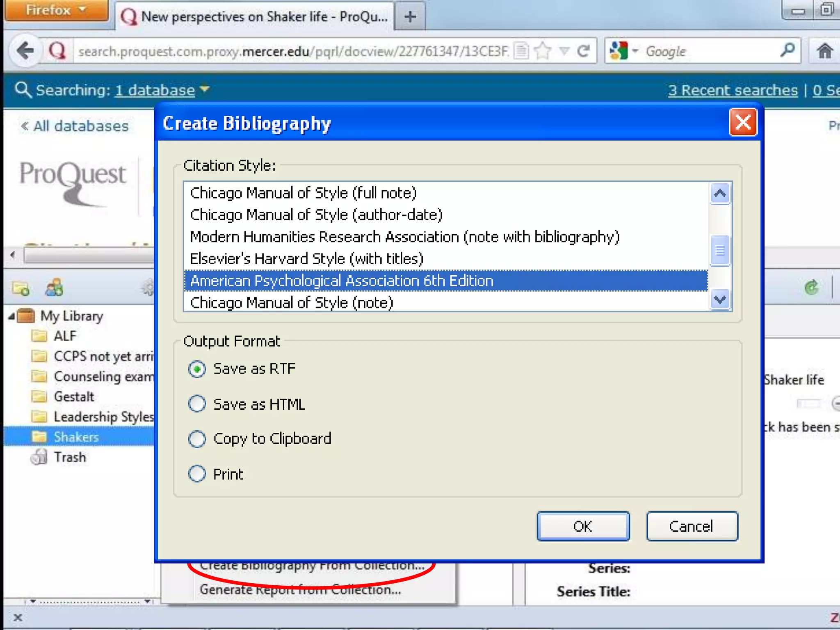Viewport: 840px width, 630px height.
Task: Select the Save as HTML option
Action: point(197,404)
